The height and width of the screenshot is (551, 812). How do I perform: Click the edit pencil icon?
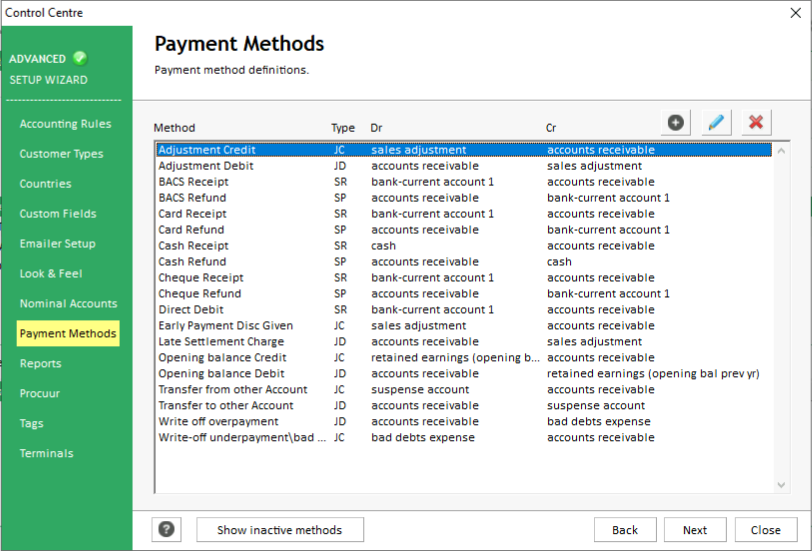click(716, 122)
